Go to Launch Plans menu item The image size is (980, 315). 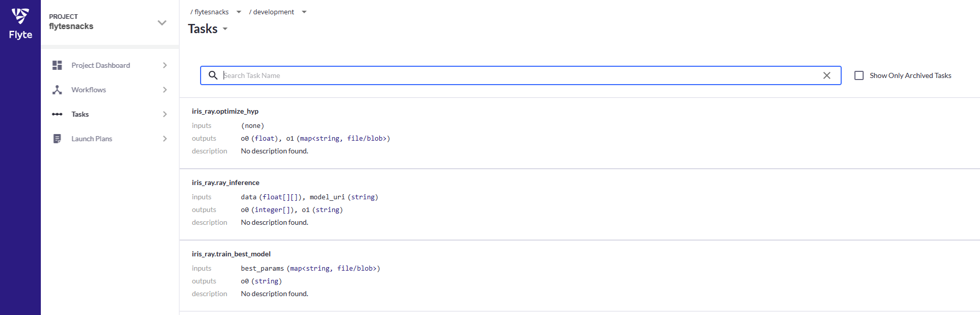click(92, 139)
